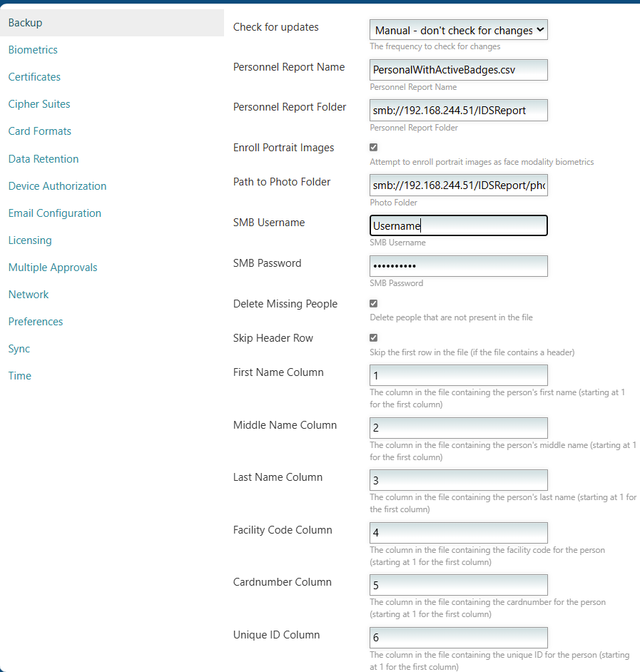Click the Unique ID Column field
The height and width of the screenshot is (672, 640).
coord(458,638)
